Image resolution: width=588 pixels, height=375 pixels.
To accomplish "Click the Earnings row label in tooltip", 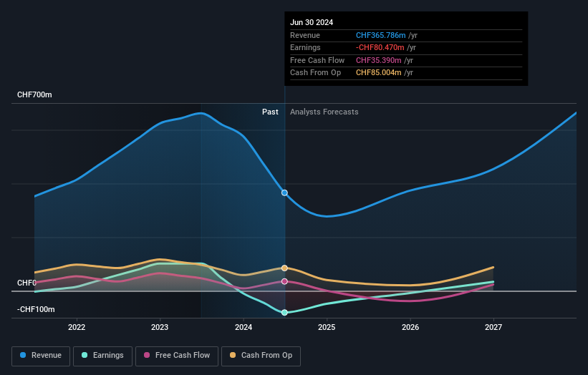I will 305,47.
